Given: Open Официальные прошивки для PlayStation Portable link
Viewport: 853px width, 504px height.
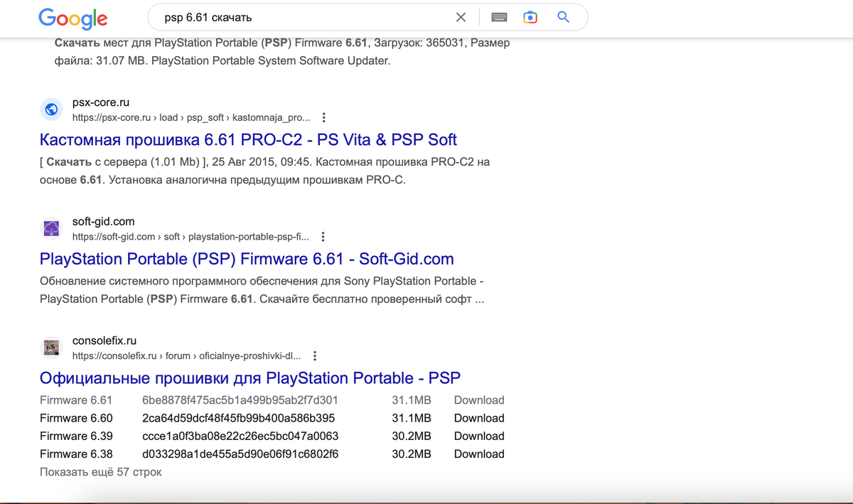Looking at the screenshot, I should pyautogui.click(x=250, y=378).
